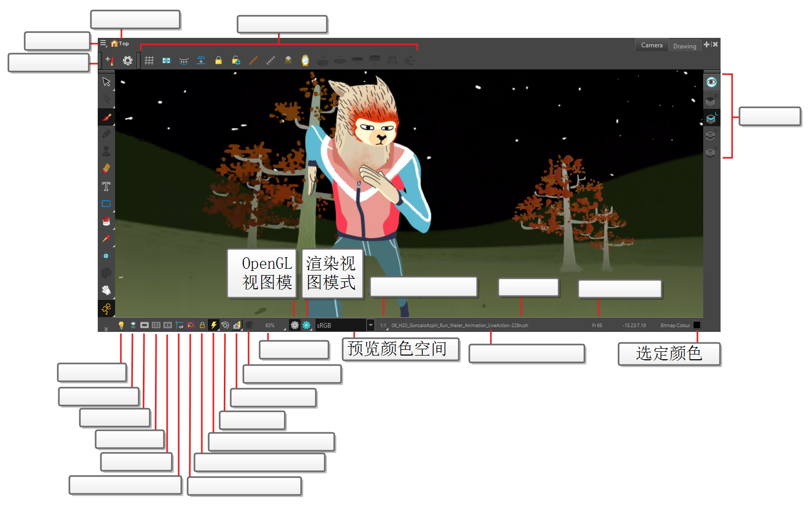Pick the Eraser tool
The height and width of the screenshot is (516, 812).
pos(106,169)
